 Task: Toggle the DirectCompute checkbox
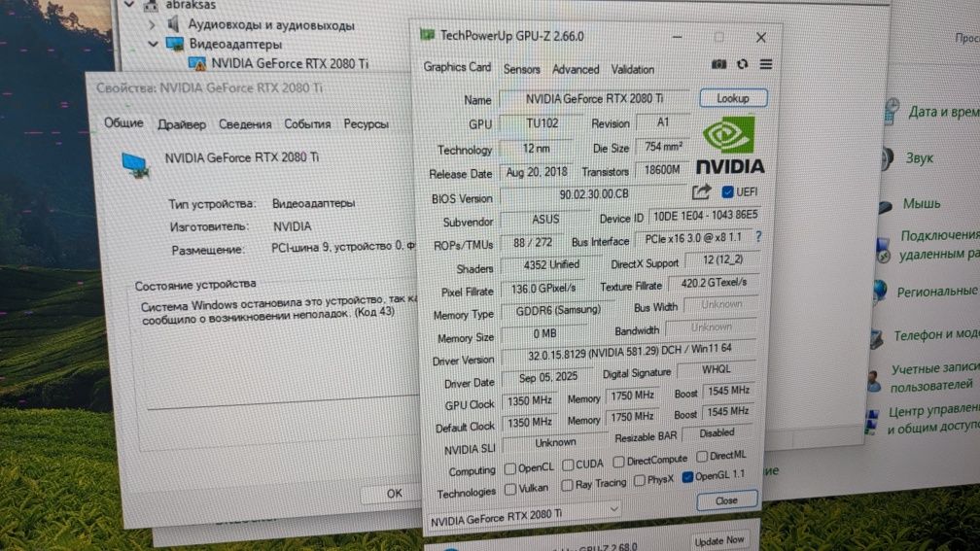tap(618, 462)
